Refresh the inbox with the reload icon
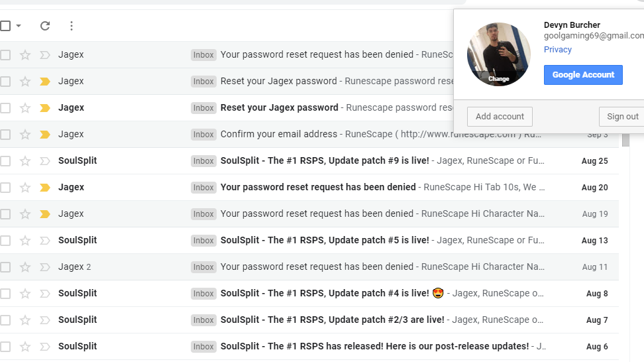The width and height of the screenshot is (644, 362). click(x=45, y=26)
